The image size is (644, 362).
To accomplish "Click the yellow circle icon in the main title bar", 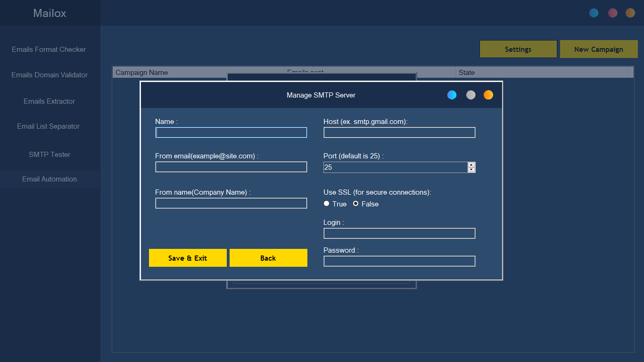I will coord(630,13).
